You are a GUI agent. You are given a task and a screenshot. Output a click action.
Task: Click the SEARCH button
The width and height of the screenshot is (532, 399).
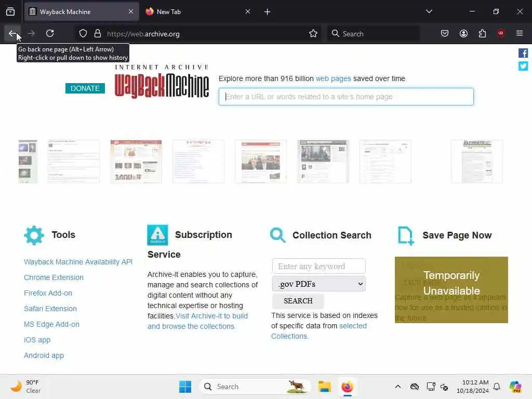[x=298, y=301]
